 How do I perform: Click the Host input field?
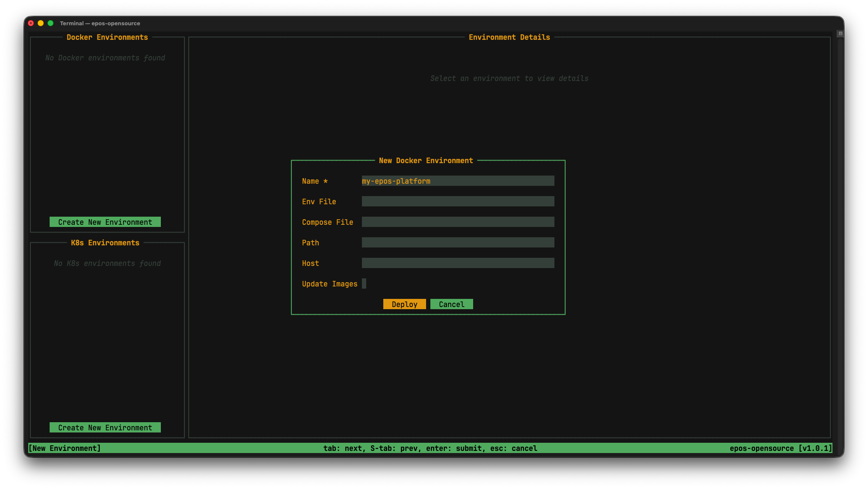pyautogui.click(x=457, y=263)
